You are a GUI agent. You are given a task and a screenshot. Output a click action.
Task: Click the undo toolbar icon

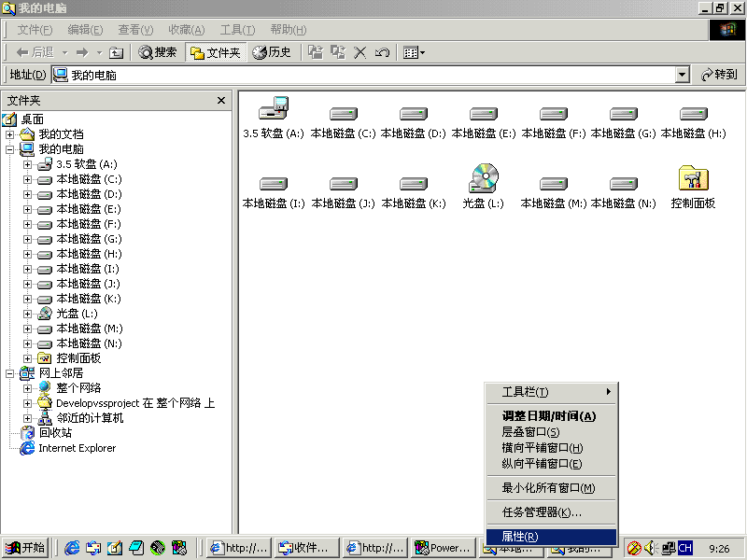tap(382, 52)
